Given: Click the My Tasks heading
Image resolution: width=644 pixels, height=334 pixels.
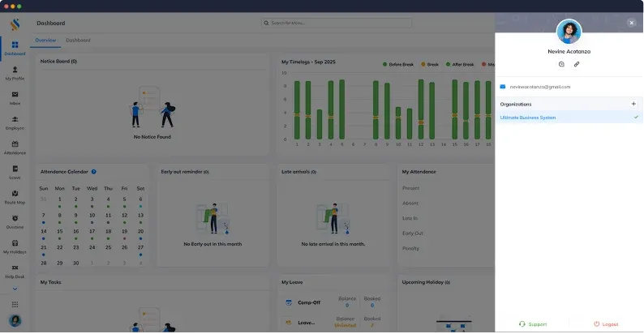Looking at the screenshot, I should click(50, 282).
